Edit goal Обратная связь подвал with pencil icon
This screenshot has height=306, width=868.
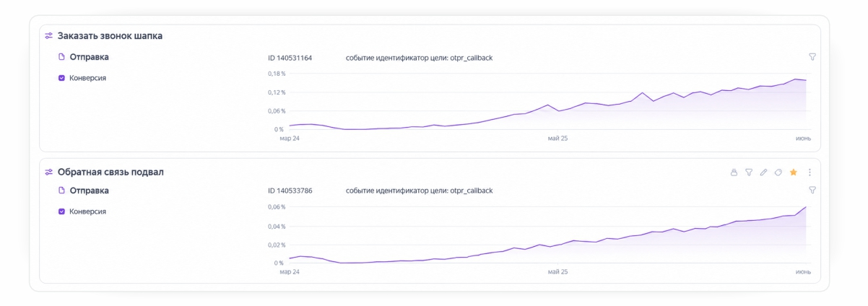click(764, 172)
